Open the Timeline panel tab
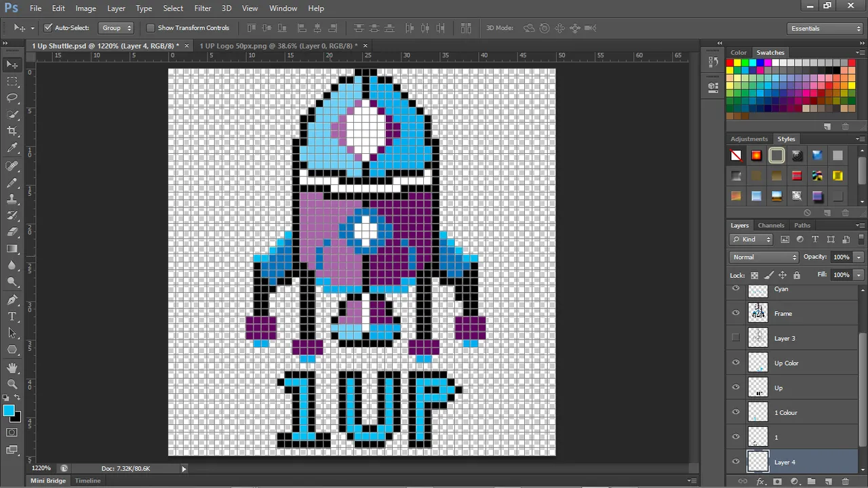868x488 pixels. (87, 481)
